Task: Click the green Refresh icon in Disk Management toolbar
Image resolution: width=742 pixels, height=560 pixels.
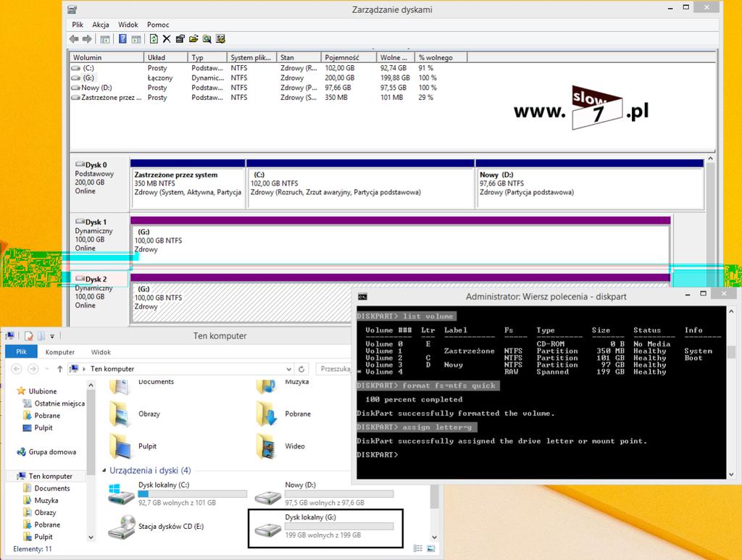Action: pos(154,39)
